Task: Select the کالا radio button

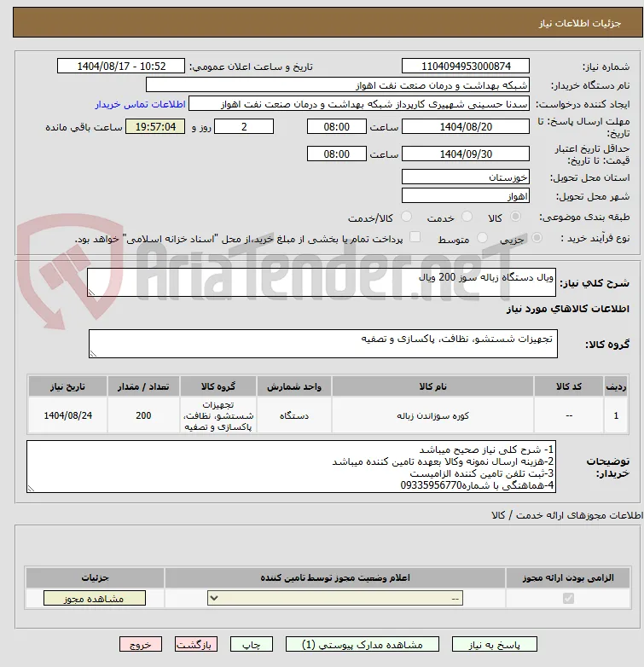Action: 515,217
